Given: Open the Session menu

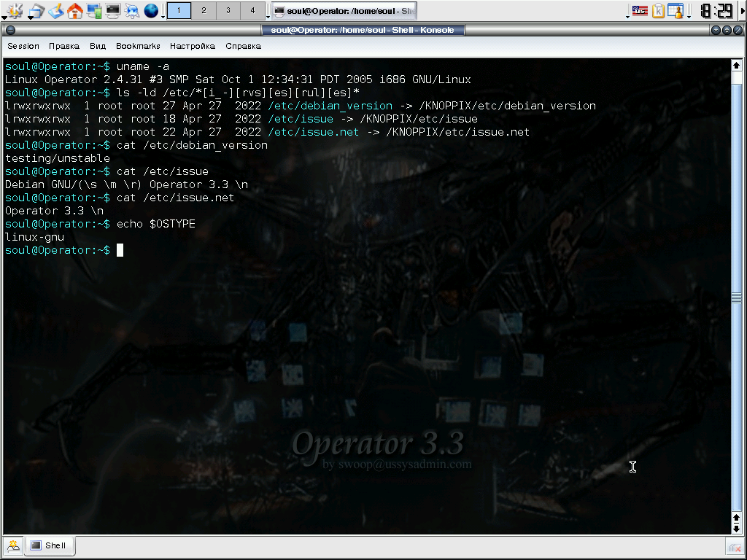Looking at the screenshot, I should pyautogui.click(x=23, y=46).
